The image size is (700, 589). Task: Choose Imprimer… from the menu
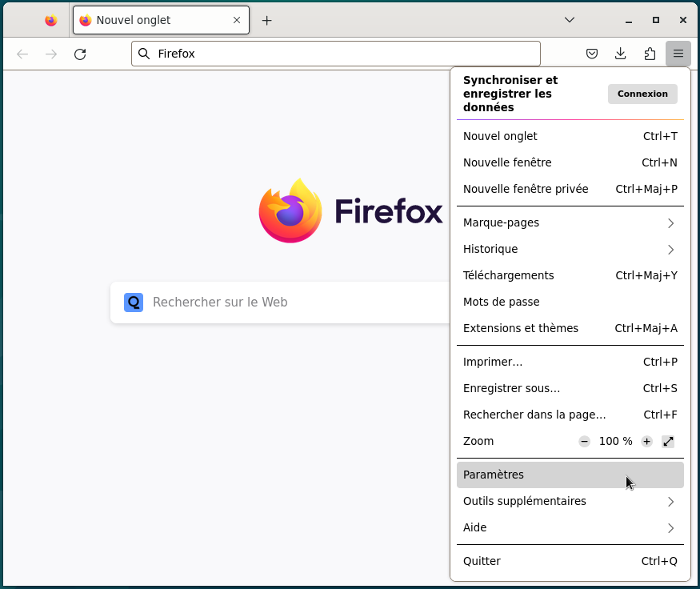pyautogui.click(x=570, y=362)
